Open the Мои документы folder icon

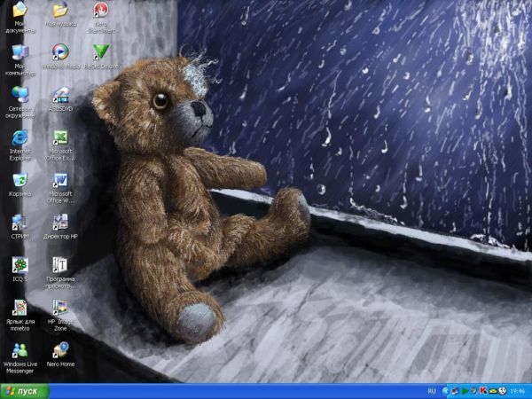point(20,11)
